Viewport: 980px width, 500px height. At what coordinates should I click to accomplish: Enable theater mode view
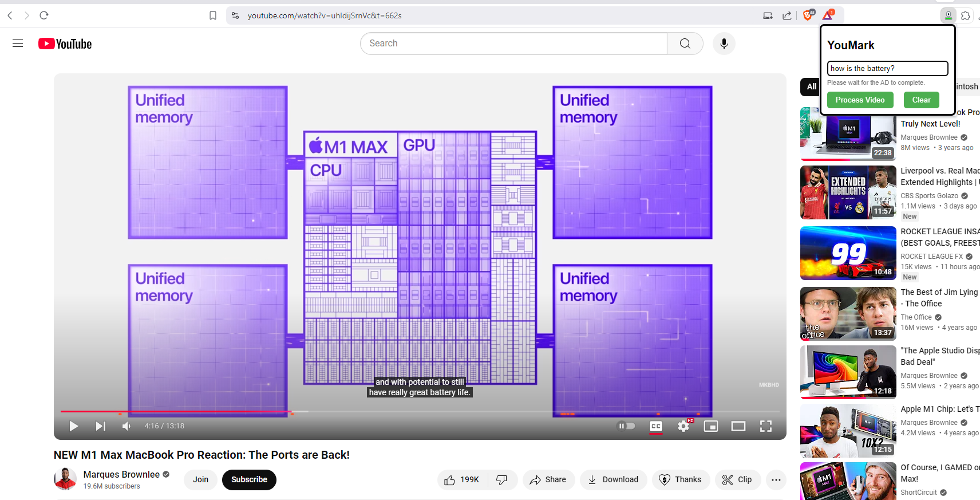738,426
